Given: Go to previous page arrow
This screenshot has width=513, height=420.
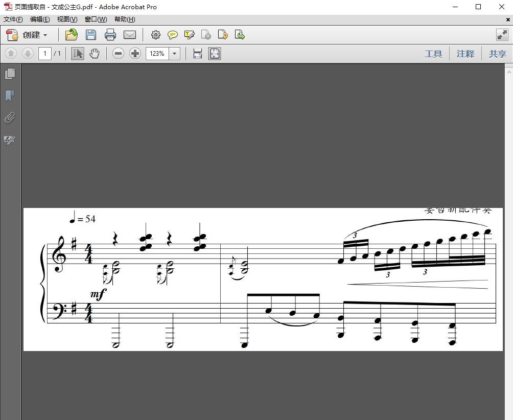Looking at the screenshot, I should [11, 53].
